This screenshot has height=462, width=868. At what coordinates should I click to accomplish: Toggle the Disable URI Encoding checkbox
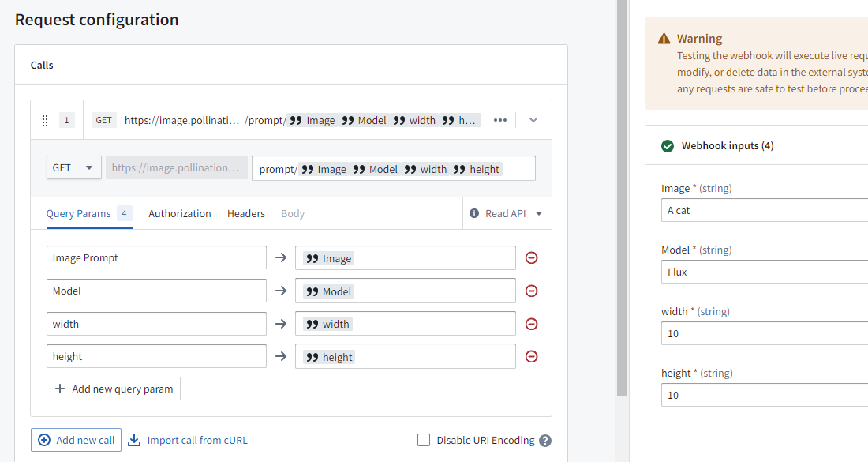point(424,440)
